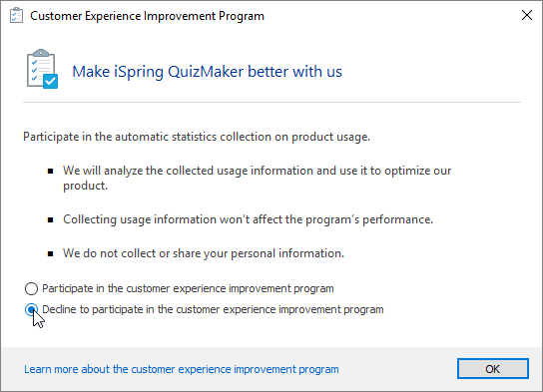Click the square bullet marker beside 'We do not collect'

click(x=51, y=254)
